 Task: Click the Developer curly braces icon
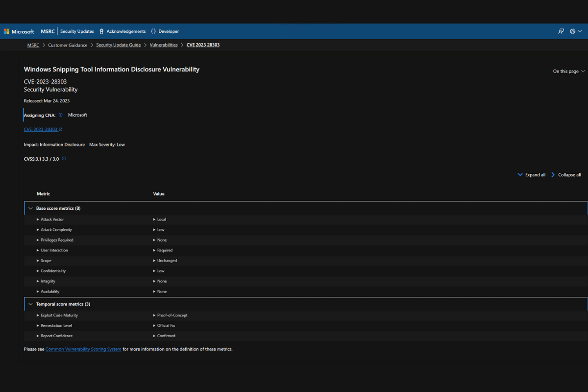(x=153, y=31)
